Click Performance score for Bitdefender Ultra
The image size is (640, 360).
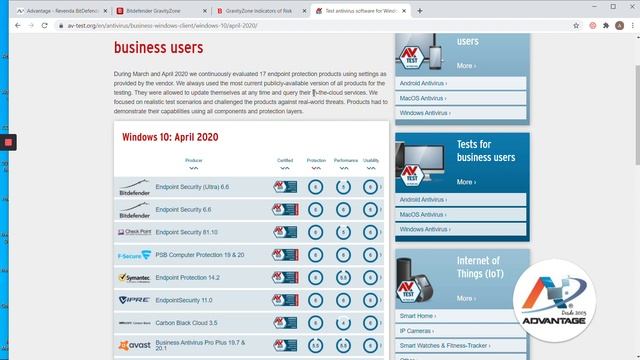click(x=343, y=187)
